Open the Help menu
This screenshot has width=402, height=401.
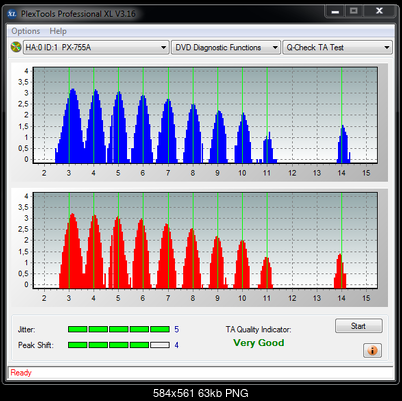click(x=58, y=31)
